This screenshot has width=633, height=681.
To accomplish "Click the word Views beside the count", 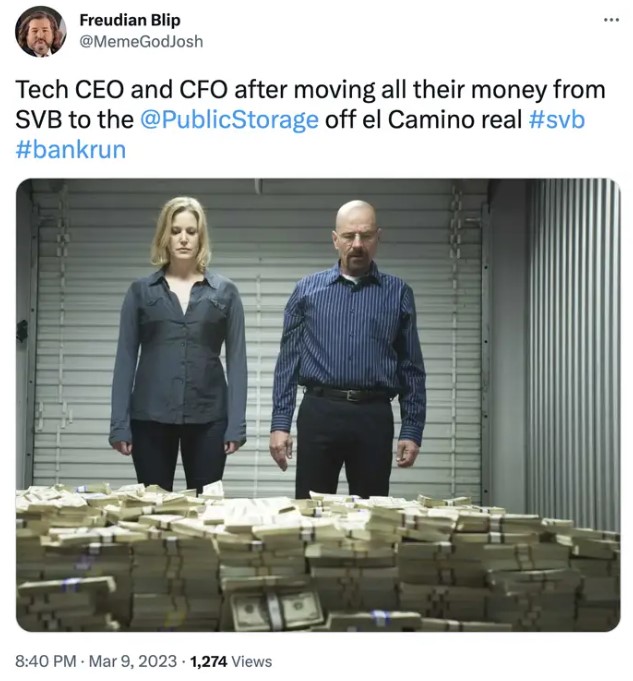I will tap(252, 661).
